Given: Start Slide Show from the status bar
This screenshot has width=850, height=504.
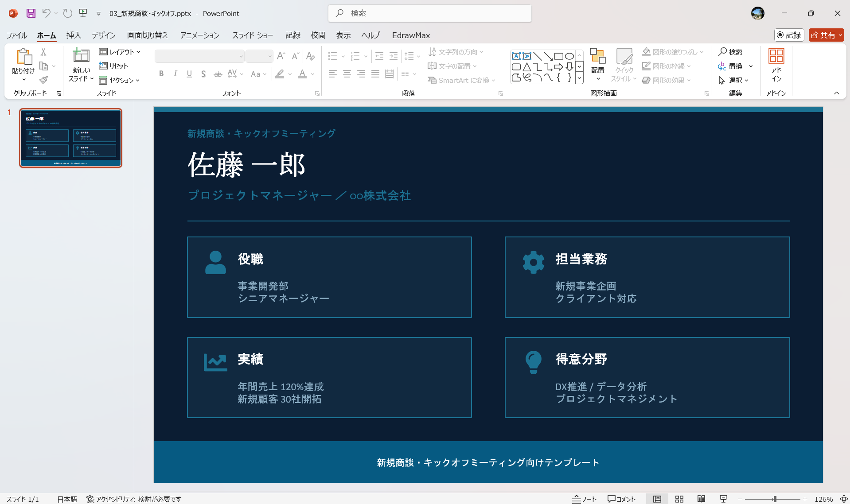Looking at the screenshot, I should coord(723,499).
